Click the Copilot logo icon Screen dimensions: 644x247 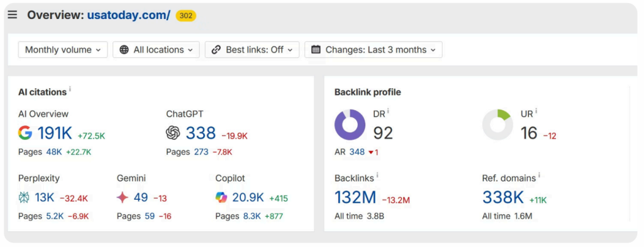pos(221,198)
